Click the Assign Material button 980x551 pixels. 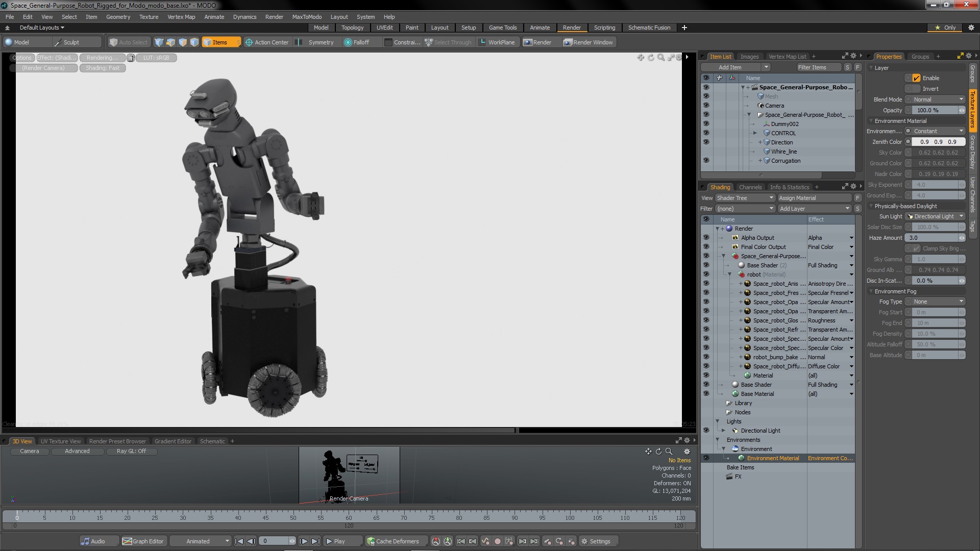click(815, 198)
